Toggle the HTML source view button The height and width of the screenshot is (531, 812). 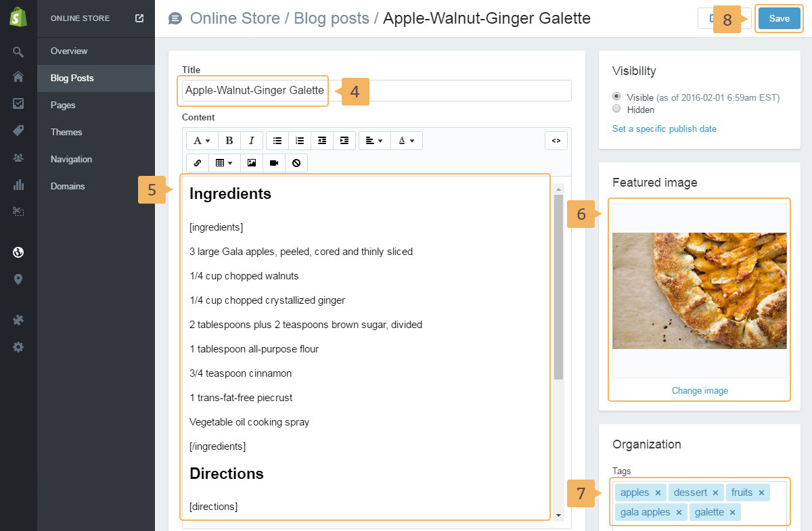point(556,141)
